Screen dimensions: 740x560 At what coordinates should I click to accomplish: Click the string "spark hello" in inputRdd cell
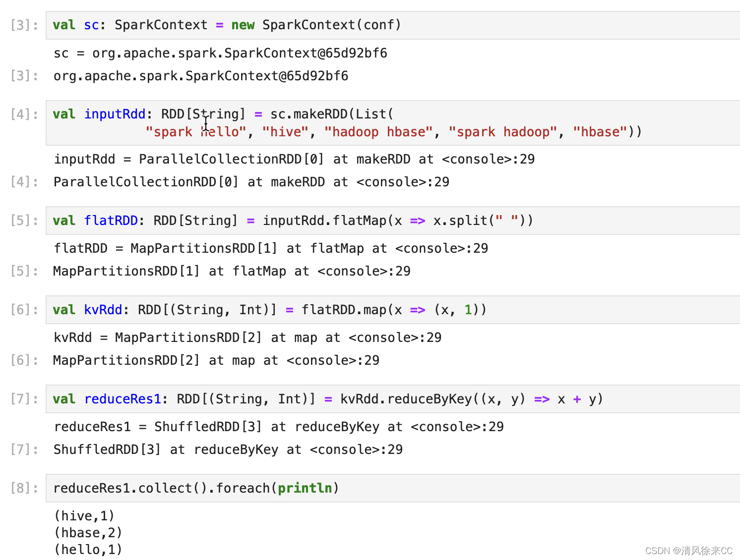tap(196, 132)
